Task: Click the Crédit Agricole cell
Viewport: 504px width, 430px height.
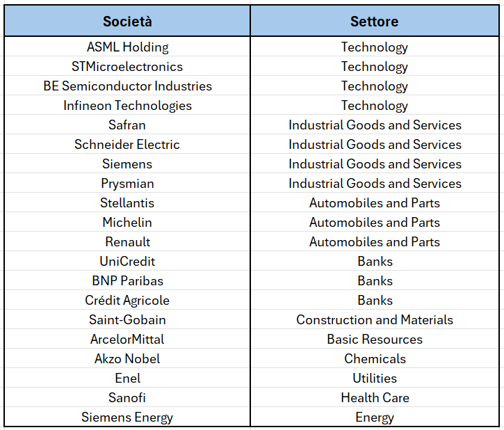Action: (x=127, y=301)
